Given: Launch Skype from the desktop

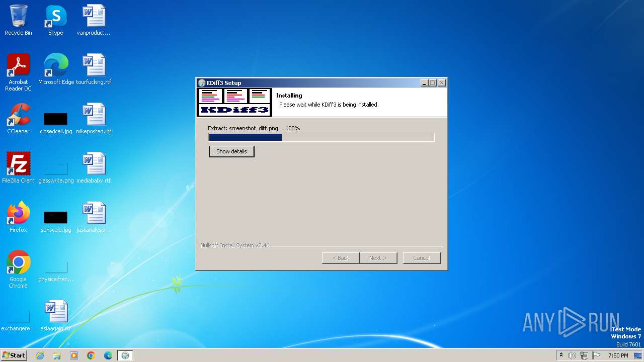Looking at the screenshot, I should click(x=55, y=20).
